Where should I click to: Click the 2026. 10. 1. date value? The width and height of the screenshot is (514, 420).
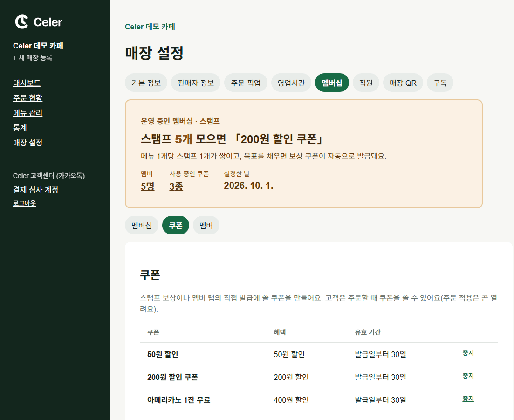tap(248, 186)
